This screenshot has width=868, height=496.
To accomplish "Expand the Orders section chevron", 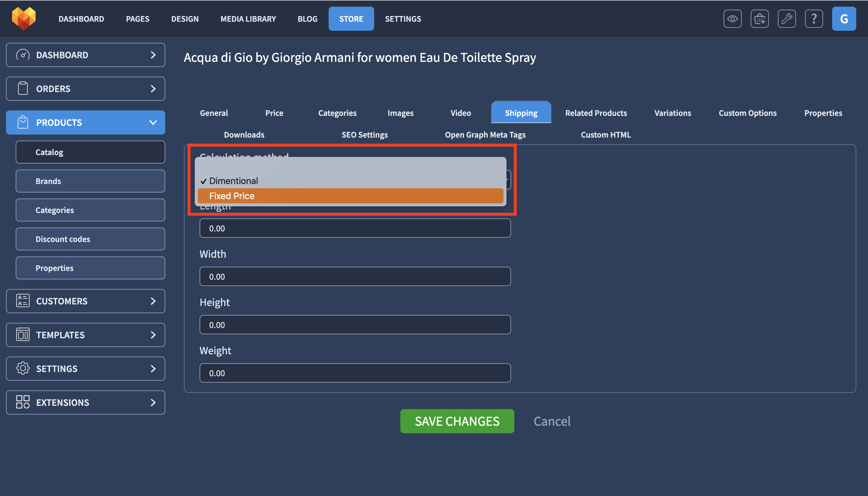I will click(153, 89).
